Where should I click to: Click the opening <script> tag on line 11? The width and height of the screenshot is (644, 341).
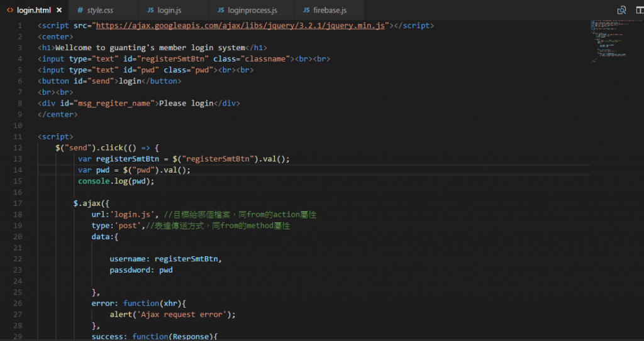[x=55, y=137]
